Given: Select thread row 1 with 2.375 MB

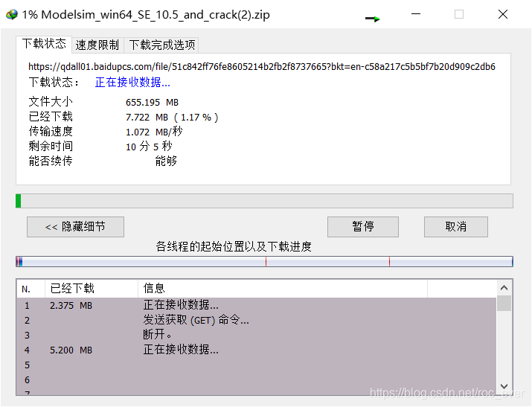Looking at the screenshot, I should [257, 305].
